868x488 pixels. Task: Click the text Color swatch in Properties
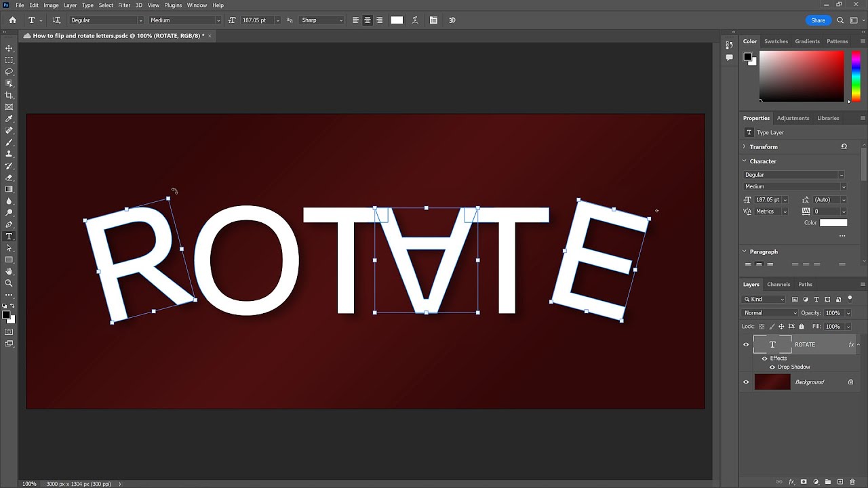(833, 223)
